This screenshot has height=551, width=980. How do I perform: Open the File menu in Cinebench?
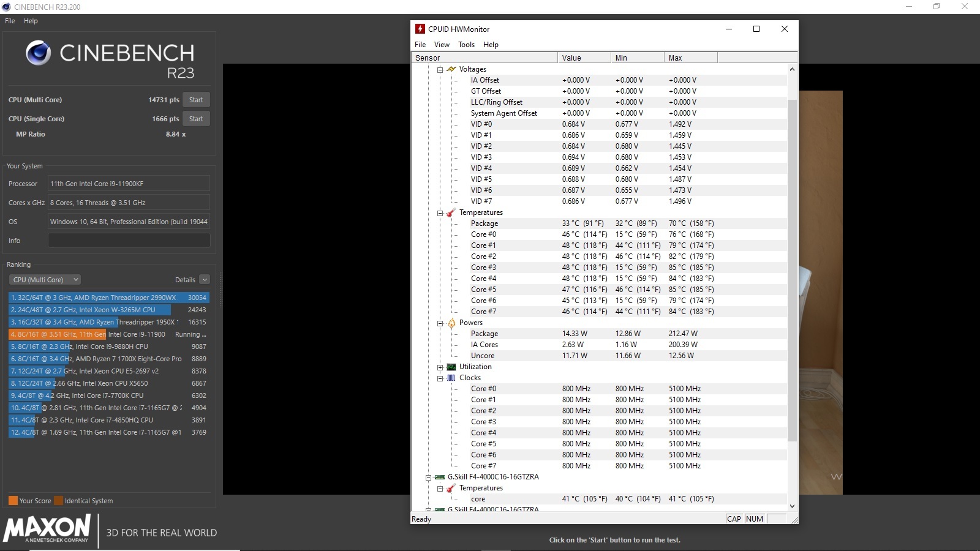point(10,21)
